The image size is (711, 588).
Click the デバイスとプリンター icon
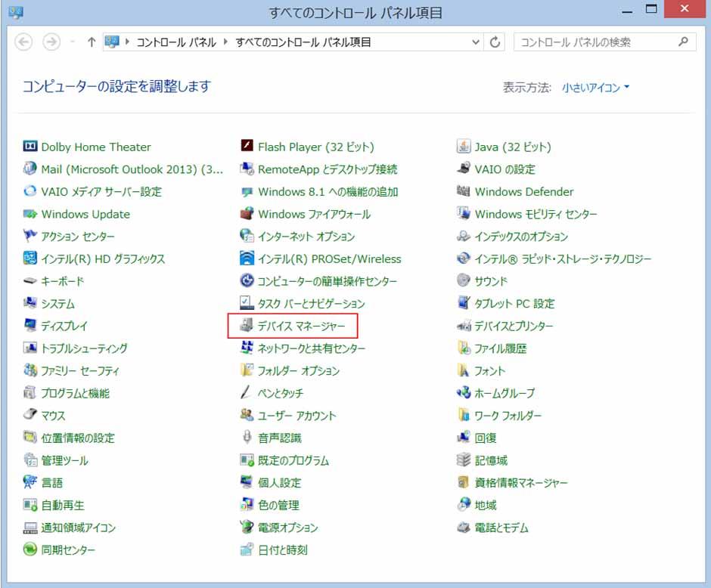coord(464,325)
